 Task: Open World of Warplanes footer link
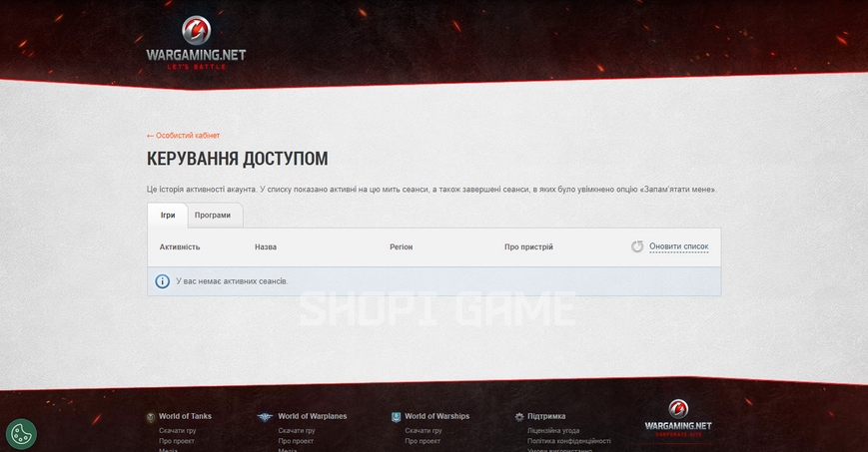[x=313, y=416]
